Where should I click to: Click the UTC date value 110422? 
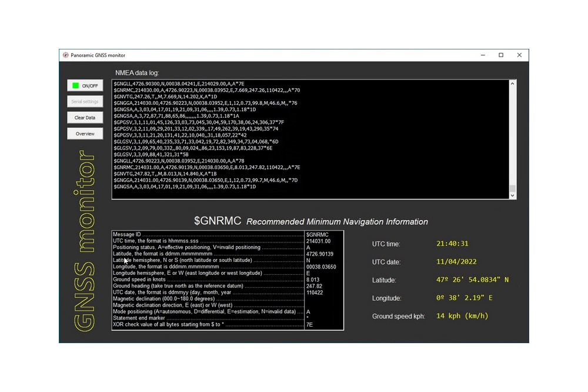[315, 293]
